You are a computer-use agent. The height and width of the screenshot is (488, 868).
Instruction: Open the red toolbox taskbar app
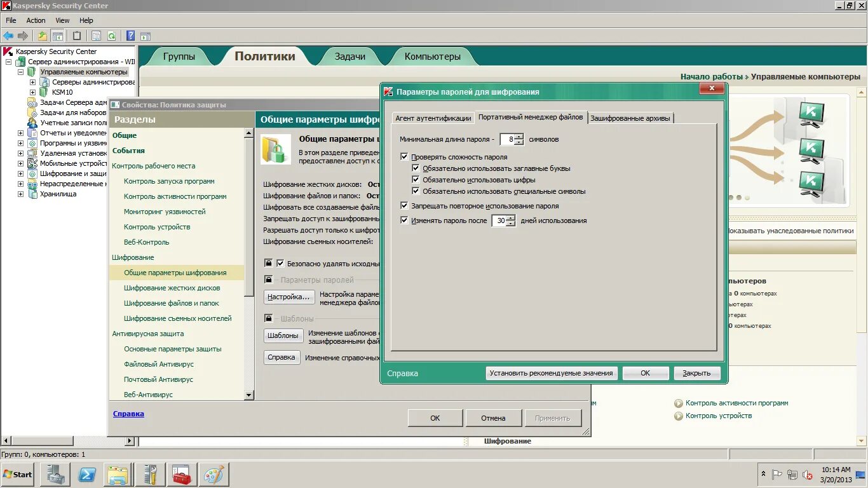182,475
